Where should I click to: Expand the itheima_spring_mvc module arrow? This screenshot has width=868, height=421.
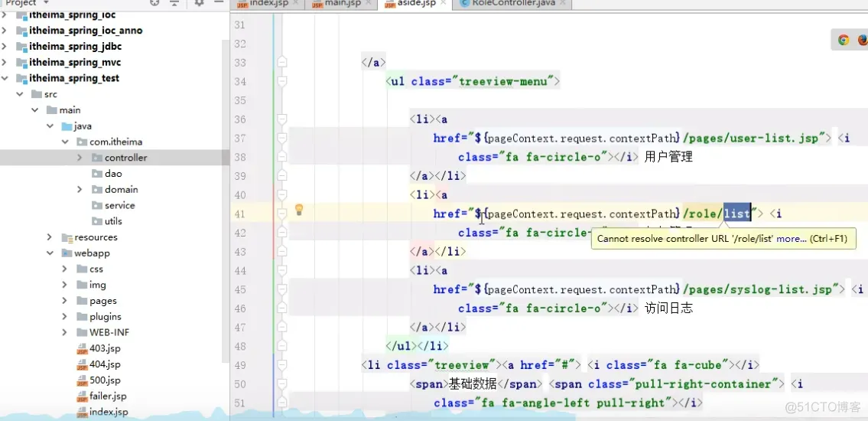[x=5, y=62]
